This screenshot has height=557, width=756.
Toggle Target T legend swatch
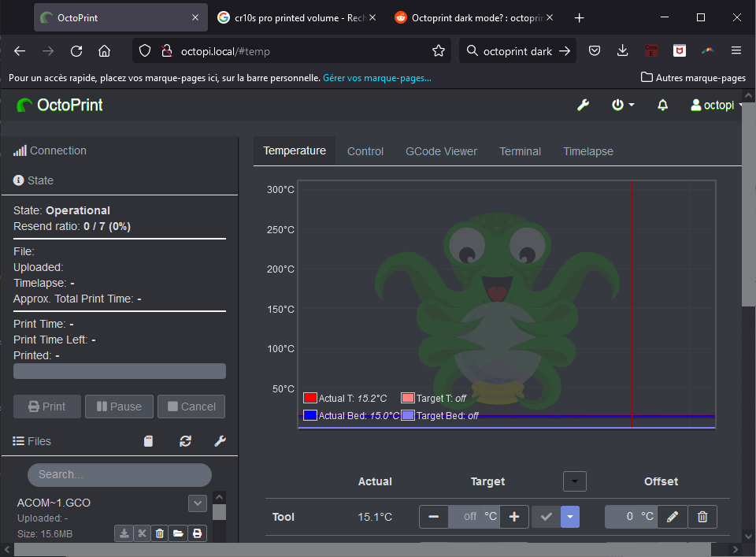pos(408,398)
